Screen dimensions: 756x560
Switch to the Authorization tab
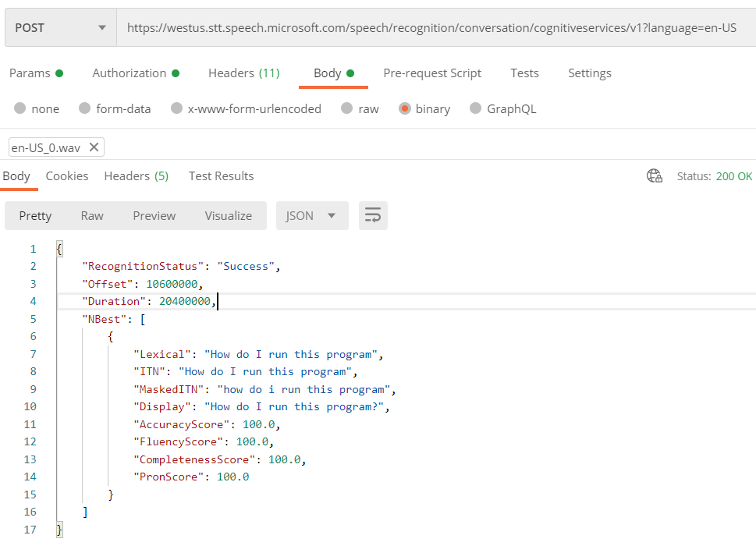pyautogui.click(x=130, y=73)
